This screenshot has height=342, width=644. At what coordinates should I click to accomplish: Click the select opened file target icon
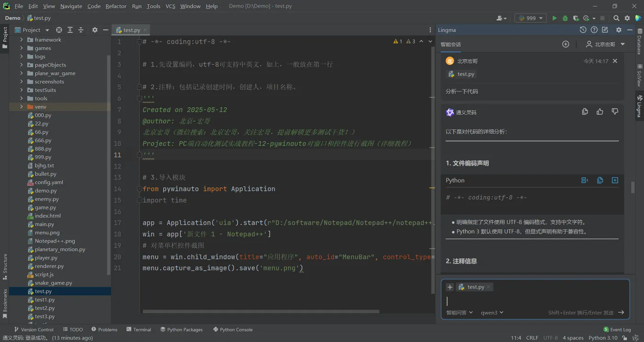point(59,30)
